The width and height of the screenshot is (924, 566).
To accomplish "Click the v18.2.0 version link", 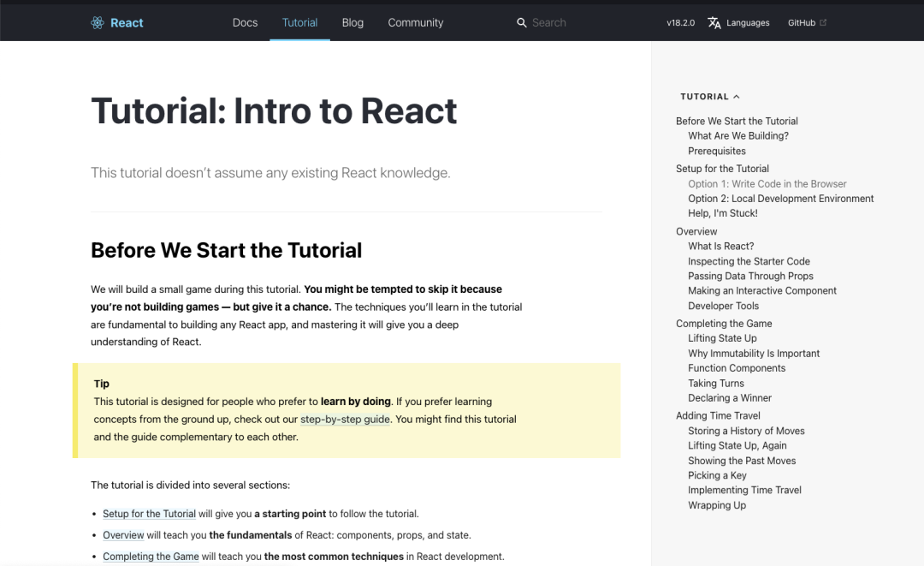I will [x=681, y=22].
